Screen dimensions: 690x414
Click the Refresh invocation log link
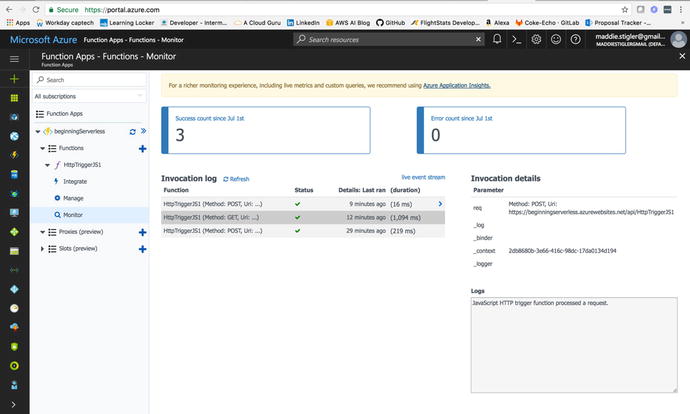pyautogui.click(x=236, y=179)
